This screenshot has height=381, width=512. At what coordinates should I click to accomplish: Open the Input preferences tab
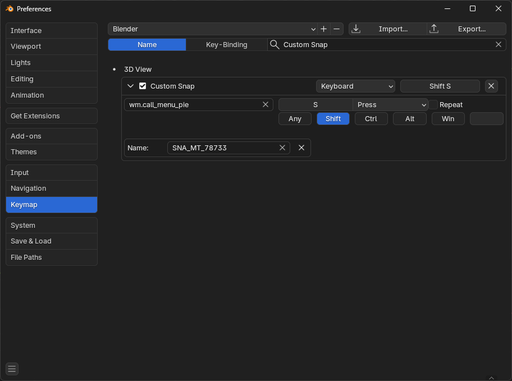pyautogui.click(x=52, y=173)
